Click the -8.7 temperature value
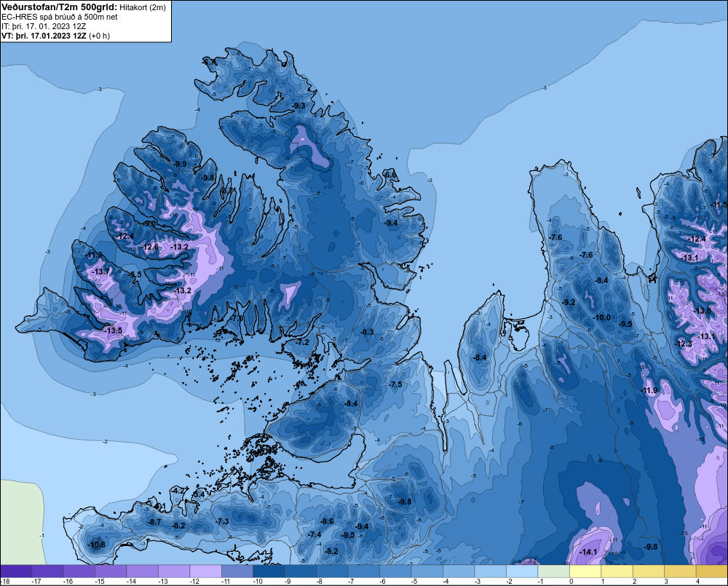728x586 pixels. pyautogui.click(x=154, y=522)
